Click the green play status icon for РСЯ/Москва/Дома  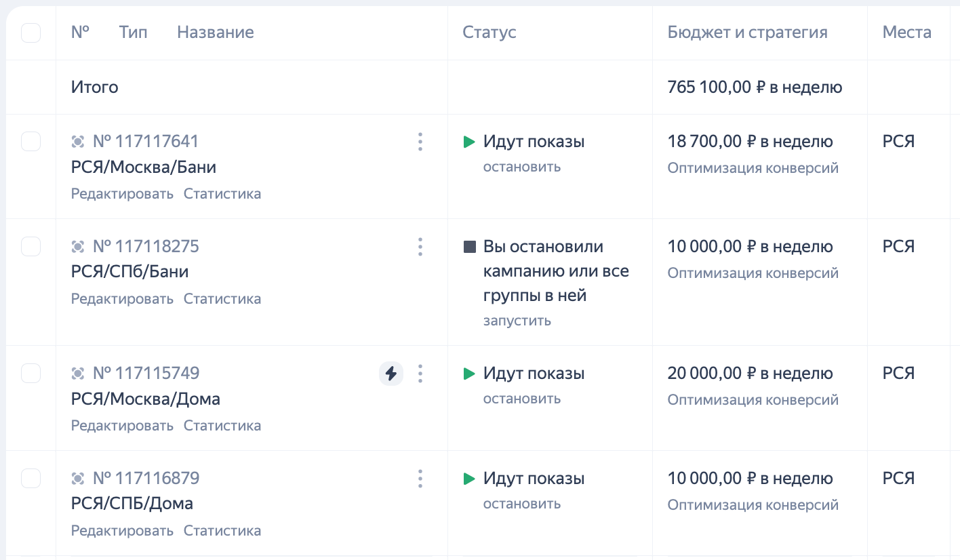click(x=469, y=374)
